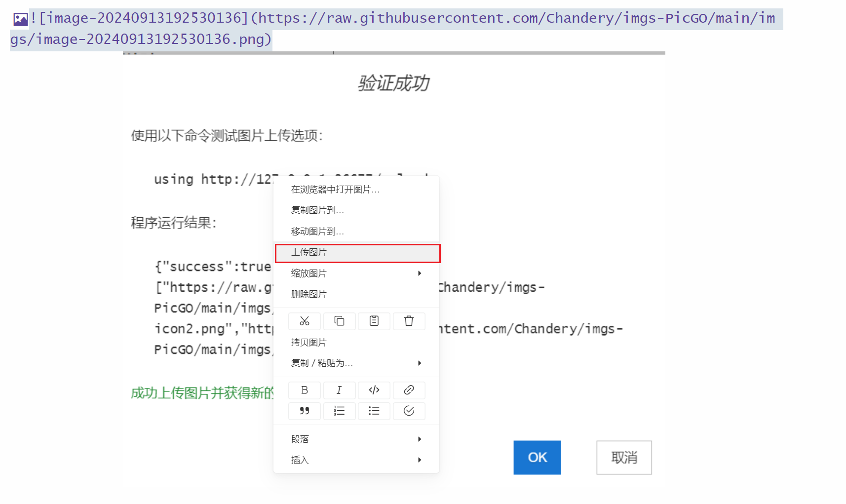
Task: Insert a blockquote with quote icon
Action: [305, 411]
